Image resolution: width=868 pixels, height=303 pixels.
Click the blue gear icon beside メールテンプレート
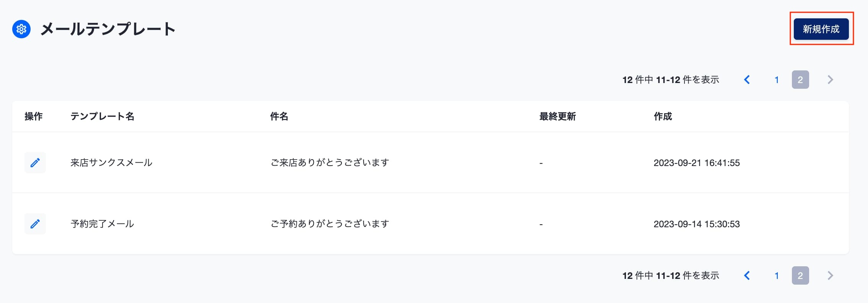pos(21,29)
